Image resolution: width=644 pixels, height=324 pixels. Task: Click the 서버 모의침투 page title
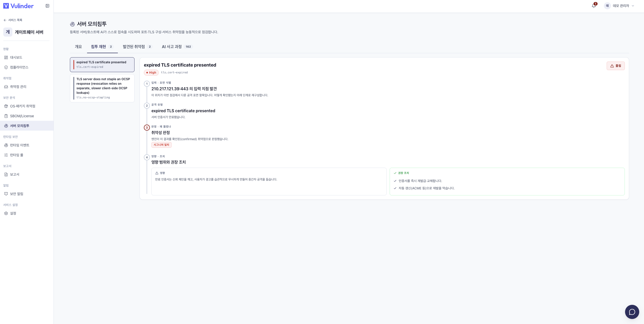click(x=92, y=24)
